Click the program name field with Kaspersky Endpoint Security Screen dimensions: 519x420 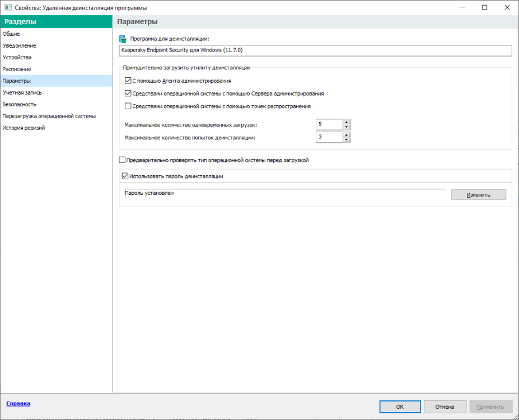(315, 50)
